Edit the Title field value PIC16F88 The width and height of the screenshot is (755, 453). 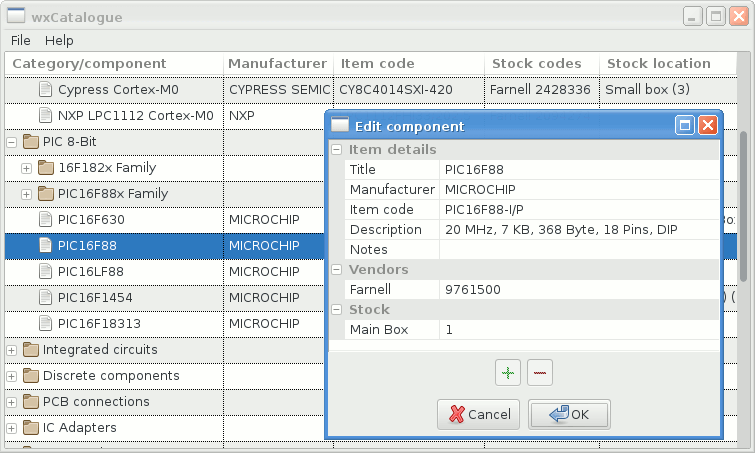[x=579, y=169]
